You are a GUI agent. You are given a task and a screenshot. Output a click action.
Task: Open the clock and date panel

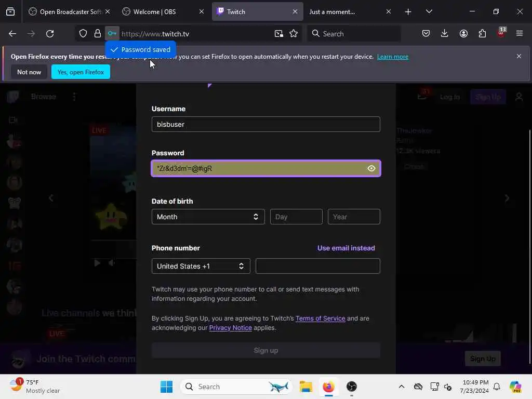(474, 387)
